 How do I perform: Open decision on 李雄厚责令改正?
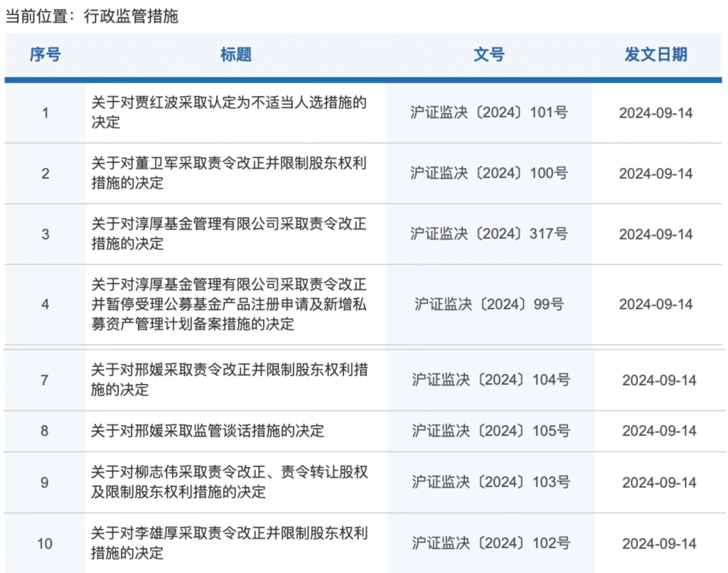[230, 543]
